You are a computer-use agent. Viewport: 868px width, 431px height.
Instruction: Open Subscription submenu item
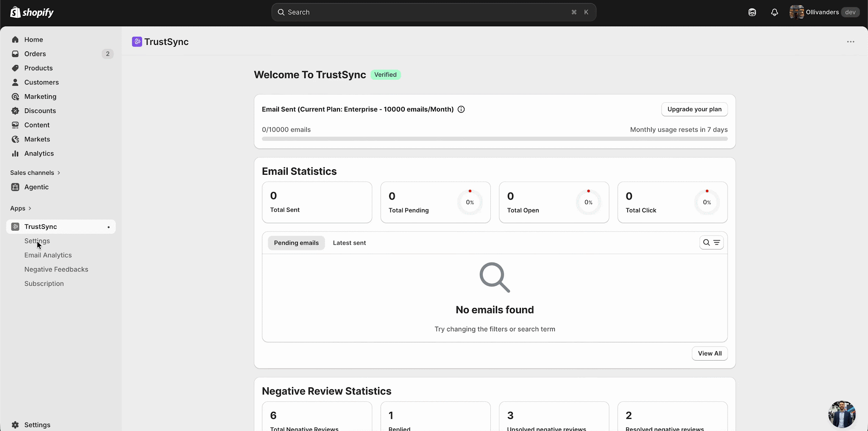point(44,284)
